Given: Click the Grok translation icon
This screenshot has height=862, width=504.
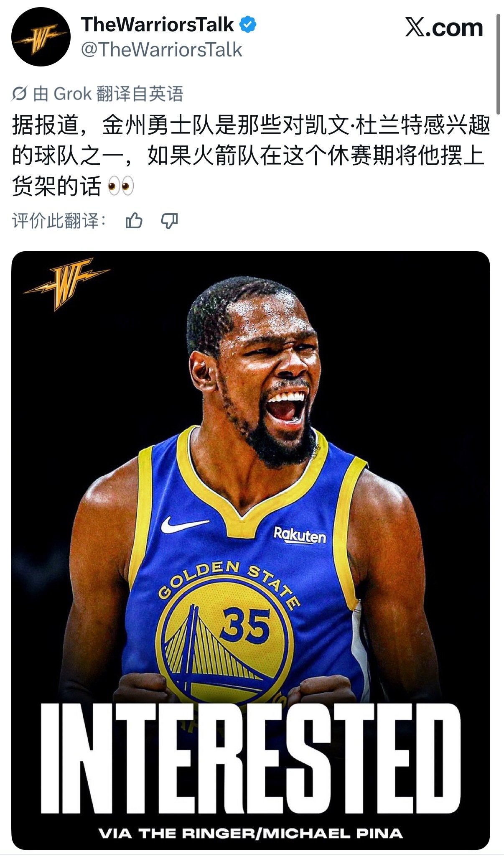Looking at the screenshot, I should tap(20, 94).
